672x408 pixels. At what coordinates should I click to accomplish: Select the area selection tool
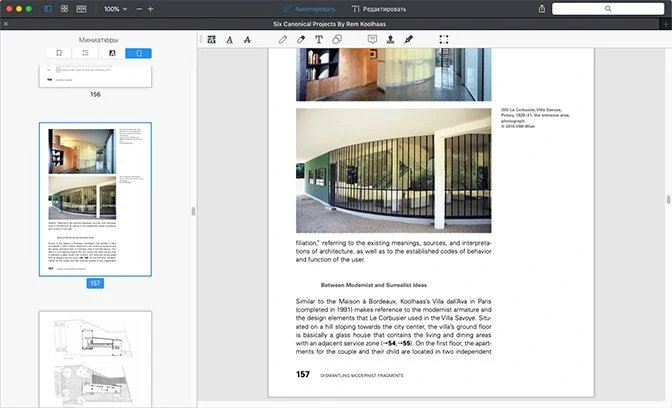tap(444, 40)
